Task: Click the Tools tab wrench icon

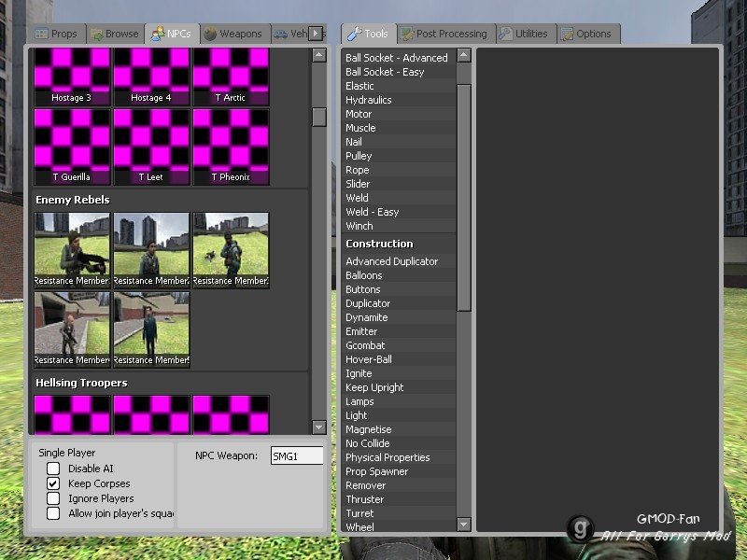Action: coord(354,34)
